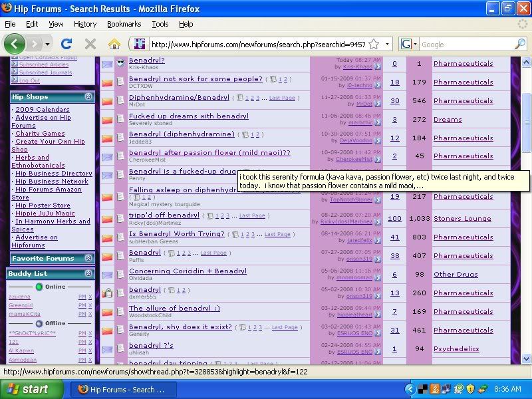Expand hidden system tray icons arrow
This screenshot has height=399, width=532.
[410, 389]
